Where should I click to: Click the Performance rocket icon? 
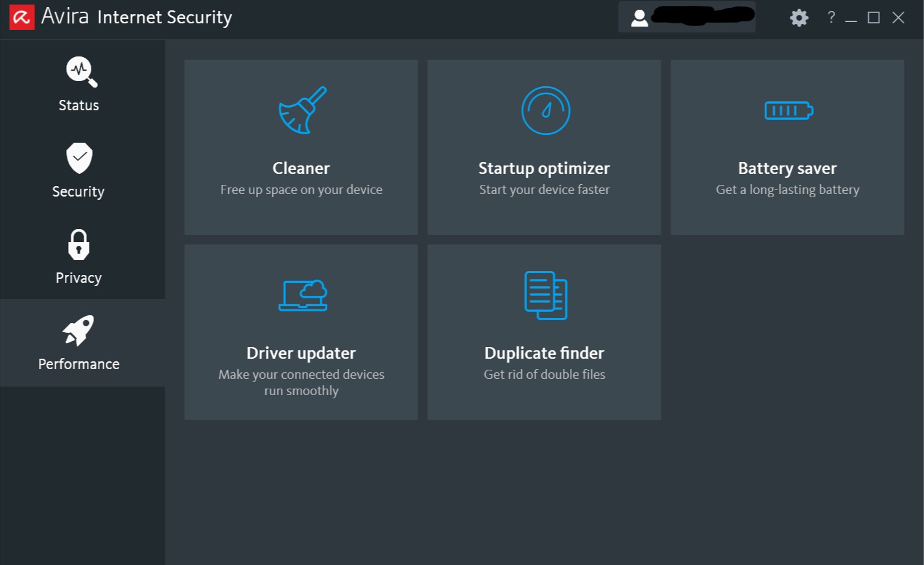point(78,330)
